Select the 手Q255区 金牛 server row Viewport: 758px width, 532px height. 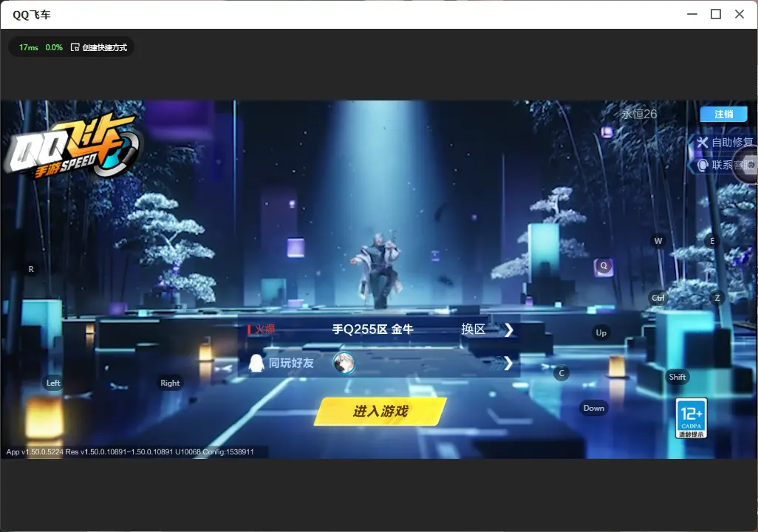379,330
